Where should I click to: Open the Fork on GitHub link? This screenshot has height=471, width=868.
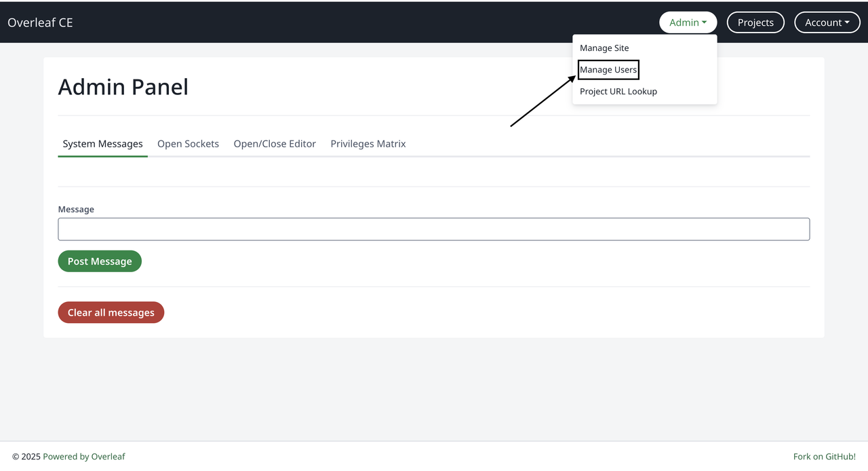pos(824,456)
